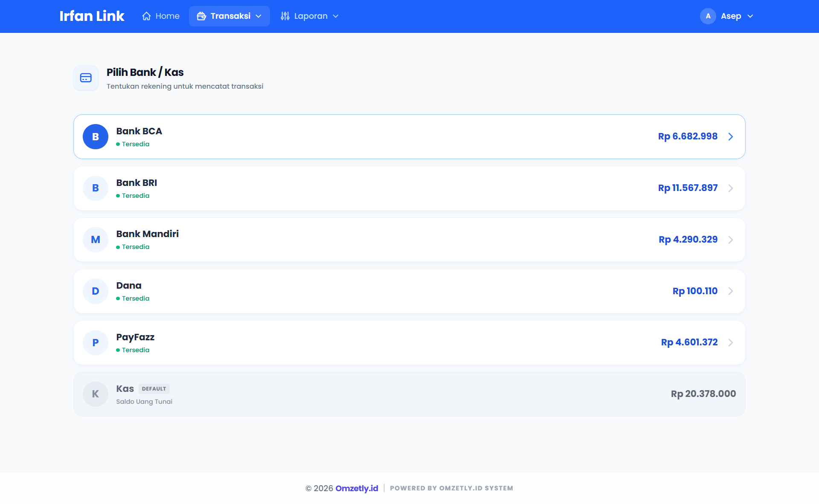Click the Tersedia status under PayFazz
This screenshot has height=504, width=819.
point(133,350)
